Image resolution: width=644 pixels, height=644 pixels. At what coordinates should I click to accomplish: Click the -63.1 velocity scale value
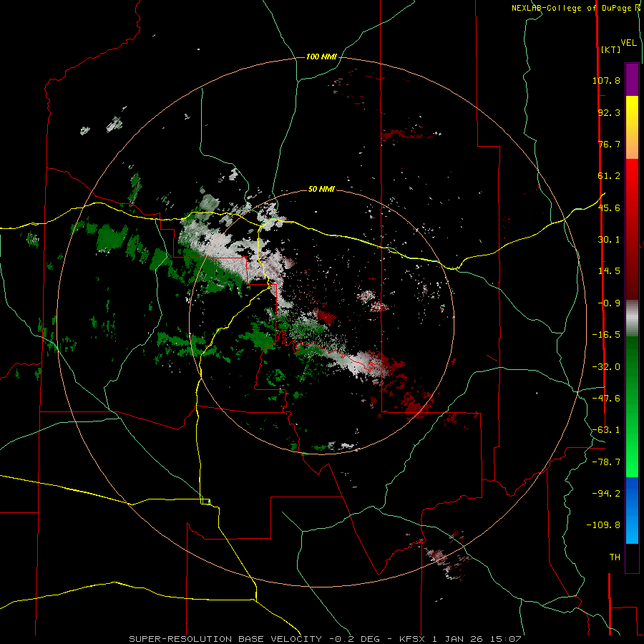(606, 430)
